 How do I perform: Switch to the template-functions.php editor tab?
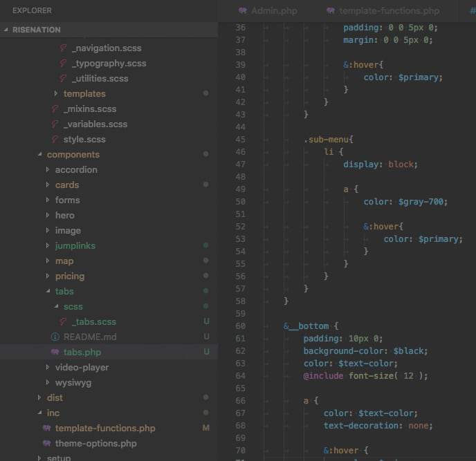(x=383, y=10)
